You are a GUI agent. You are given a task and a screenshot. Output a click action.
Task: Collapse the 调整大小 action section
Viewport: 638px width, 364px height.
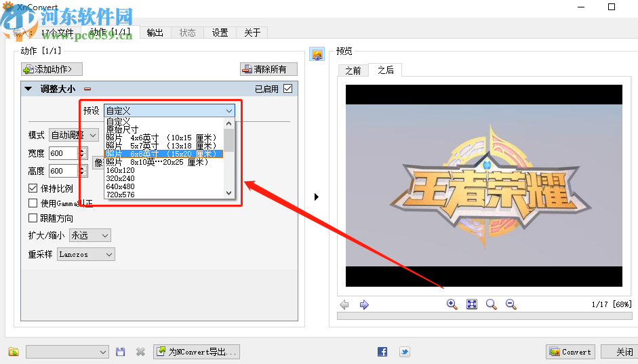pyautogui.click(x=28, y=89)
